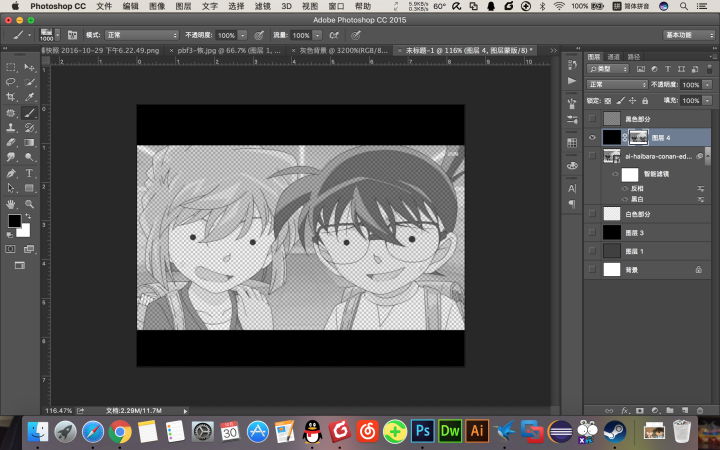Open the layer 填充 fill dropdown arrow

tap(708, 101)
